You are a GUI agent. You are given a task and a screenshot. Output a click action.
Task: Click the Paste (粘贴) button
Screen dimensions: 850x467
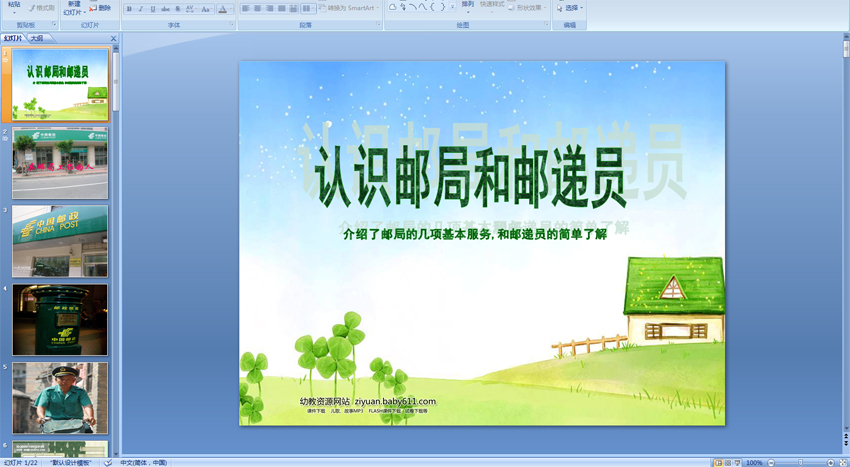14,7
